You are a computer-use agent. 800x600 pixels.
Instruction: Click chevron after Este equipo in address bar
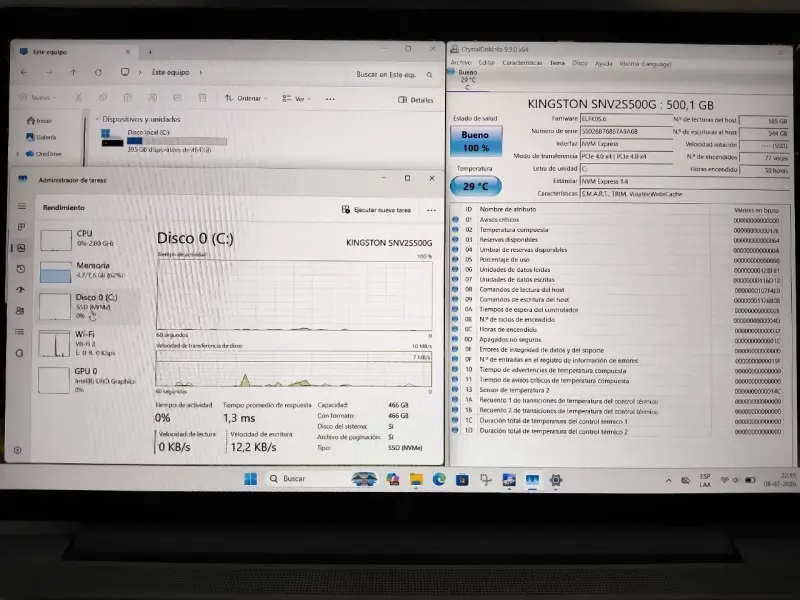tap(201, 72)
